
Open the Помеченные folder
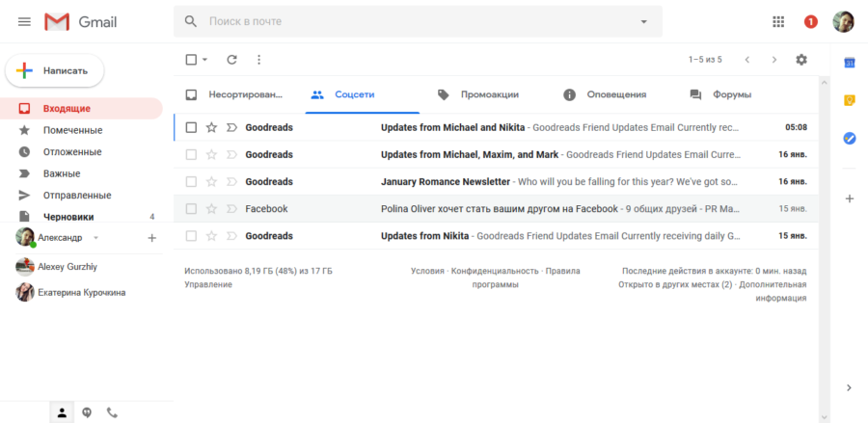81,130
